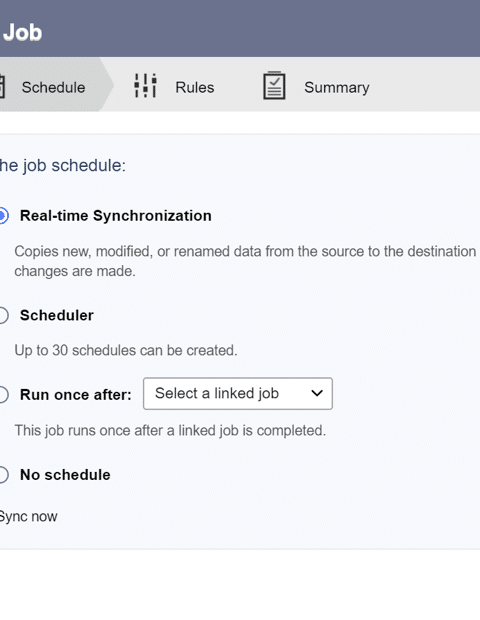Click the 'Up to 30 schedules' description
Image resolution: width=480 pixels, height=620 pixels.
click(x=126, y=350)
